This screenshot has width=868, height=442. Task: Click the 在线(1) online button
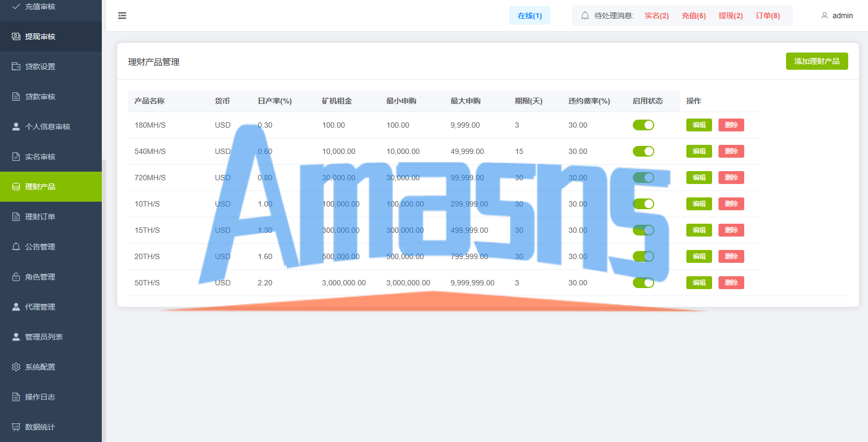529,16
